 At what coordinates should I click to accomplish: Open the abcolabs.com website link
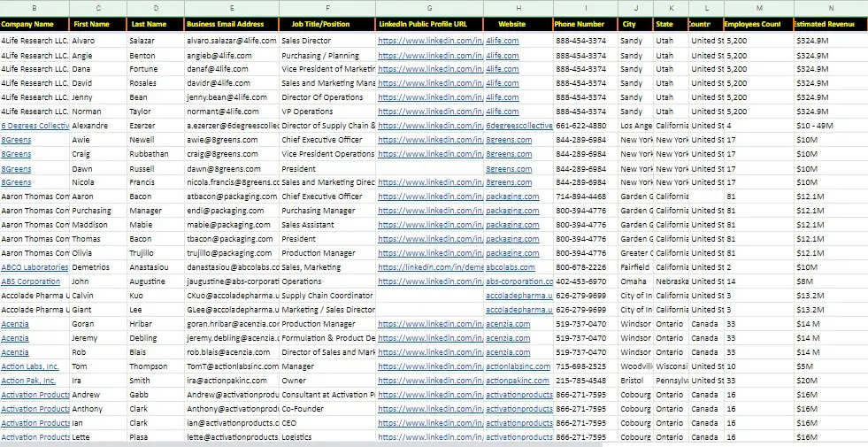(x=511, y=267)
